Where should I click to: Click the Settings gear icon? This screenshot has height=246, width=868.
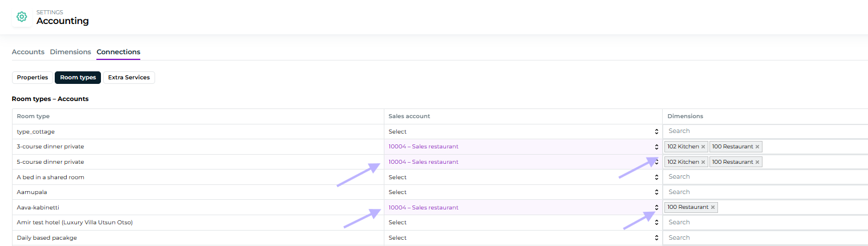tap(22, 17)
